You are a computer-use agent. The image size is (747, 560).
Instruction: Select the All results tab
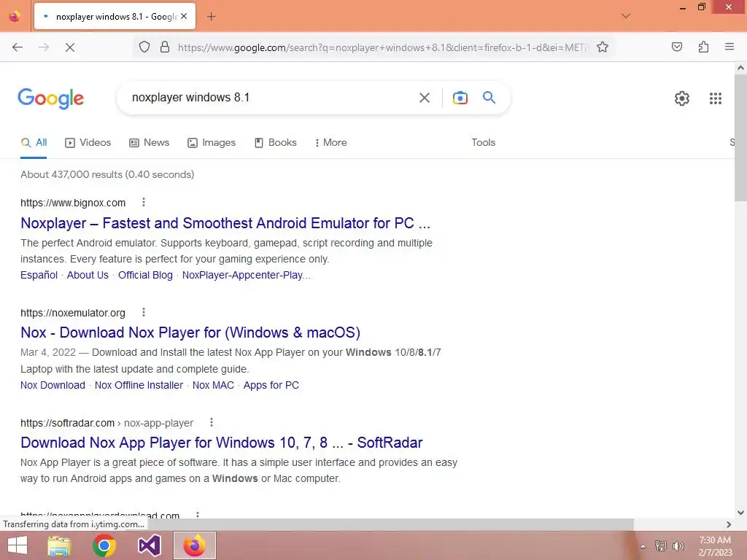tap(34, 142)
